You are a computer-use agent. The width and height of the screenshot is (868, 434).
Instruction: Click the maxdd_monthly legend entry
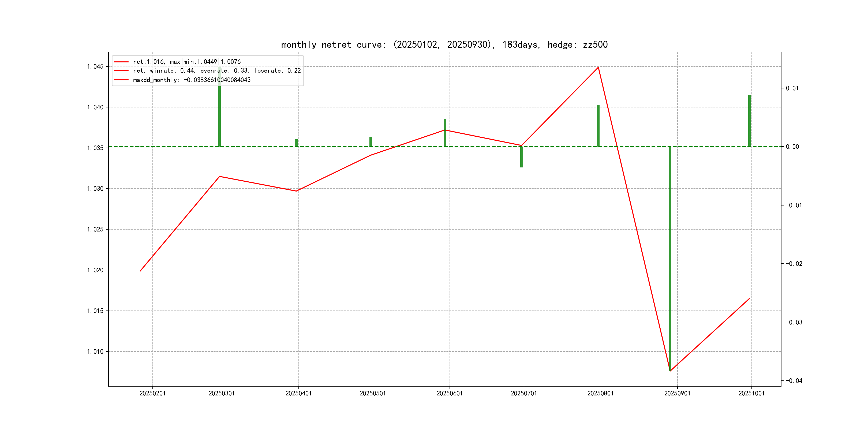pos(192,80)
